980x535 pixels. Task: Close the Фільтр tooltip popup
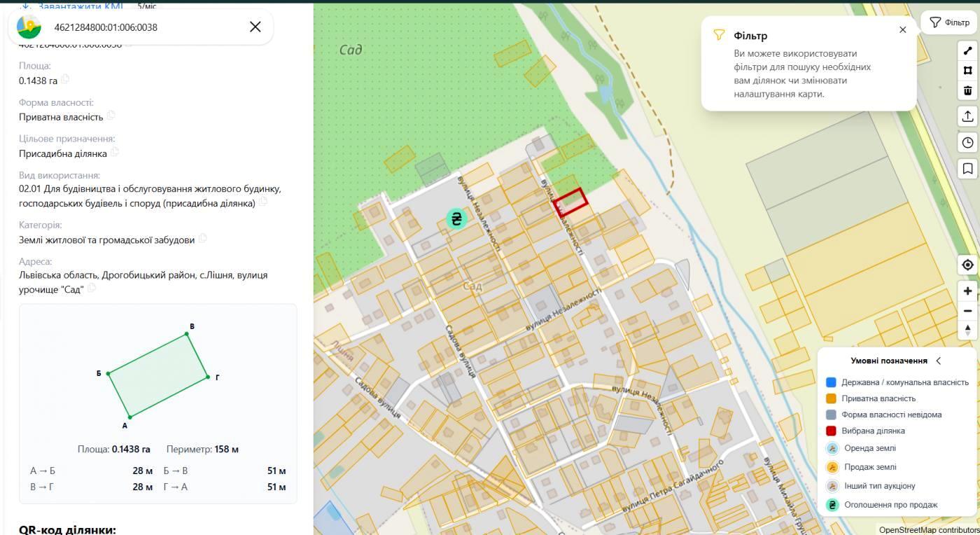[x=902, y=29]
